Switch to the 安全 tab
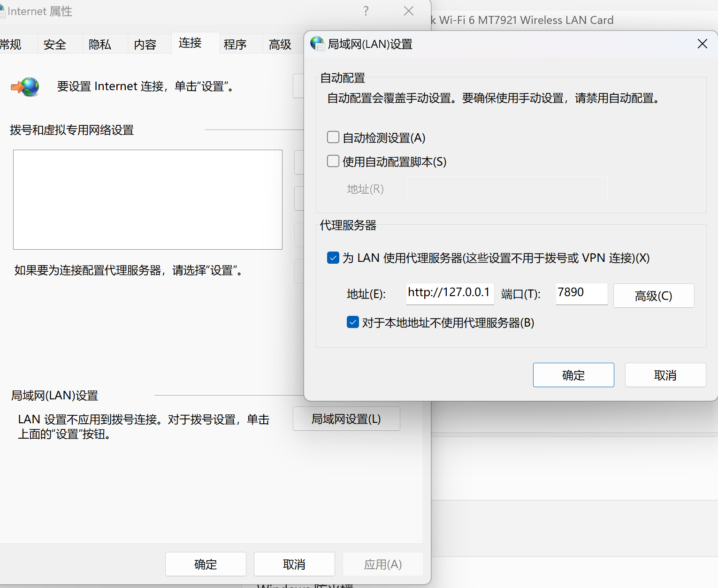Image resolution: width=718 pixels, height=588 pixels. (55, 45)
